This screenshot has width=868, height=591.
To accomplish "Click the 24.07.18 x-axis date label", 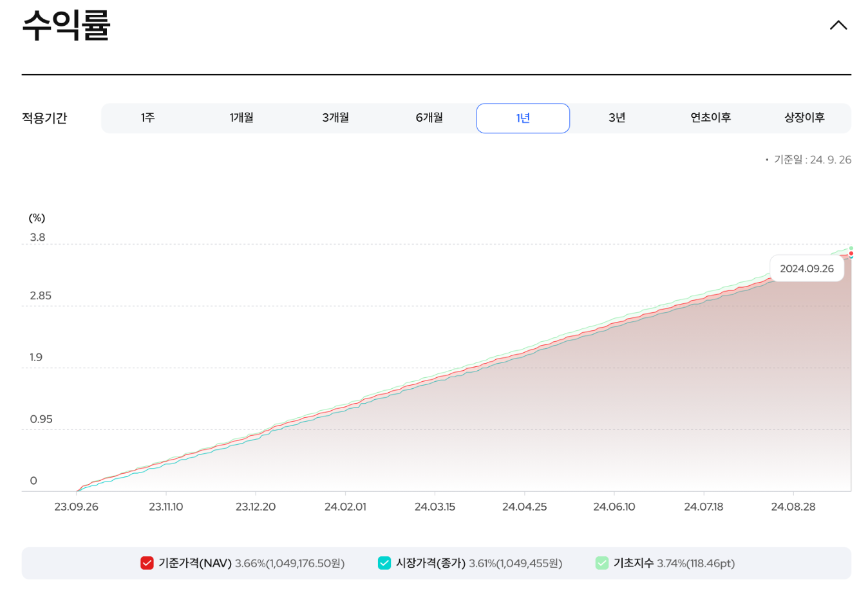I will pyautogui.click(x=703, y=507).
